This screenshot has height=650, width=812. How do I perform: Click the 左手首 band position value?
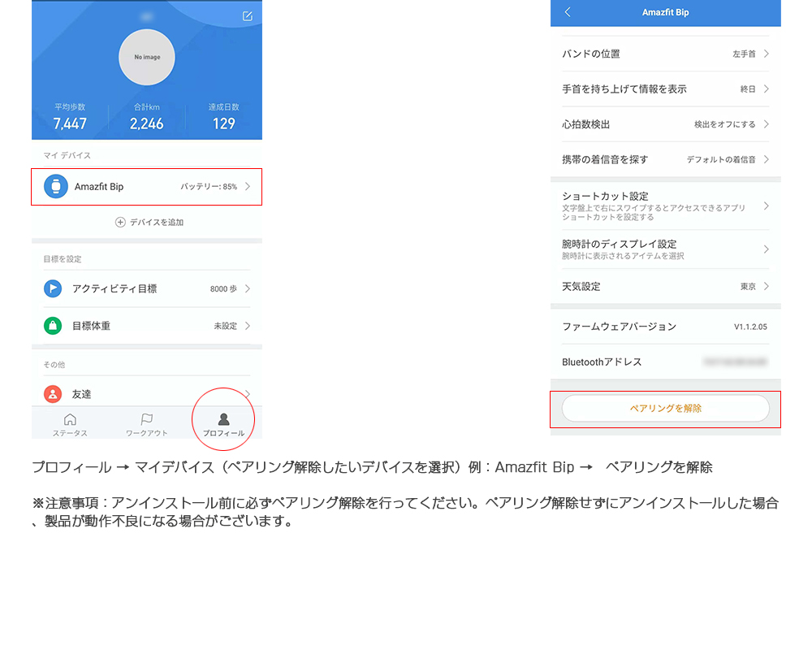point(744,54)
